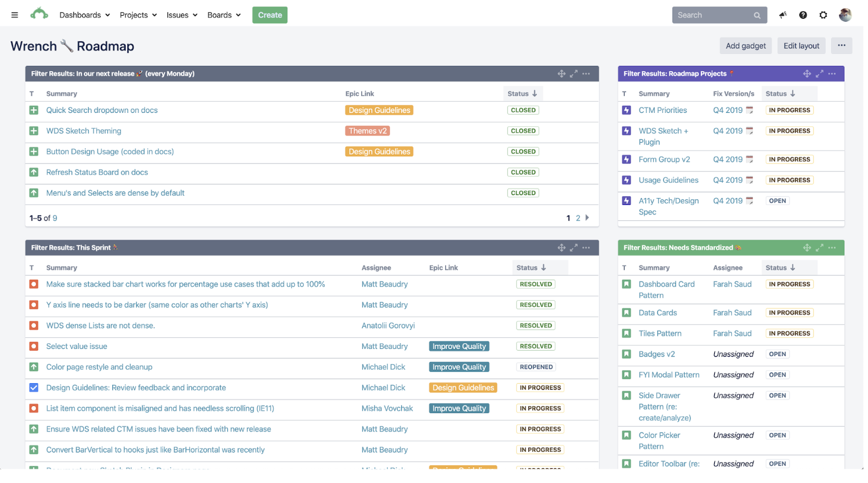
Task: Click the orange 'Themes v2' epic label
Action: coord(368,131)
